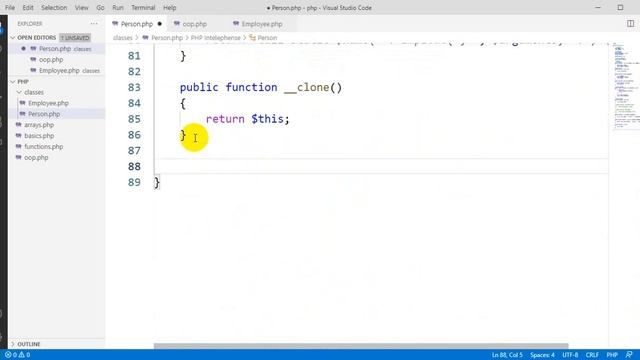Open the Run menu
640x360 pixels.
118,7
